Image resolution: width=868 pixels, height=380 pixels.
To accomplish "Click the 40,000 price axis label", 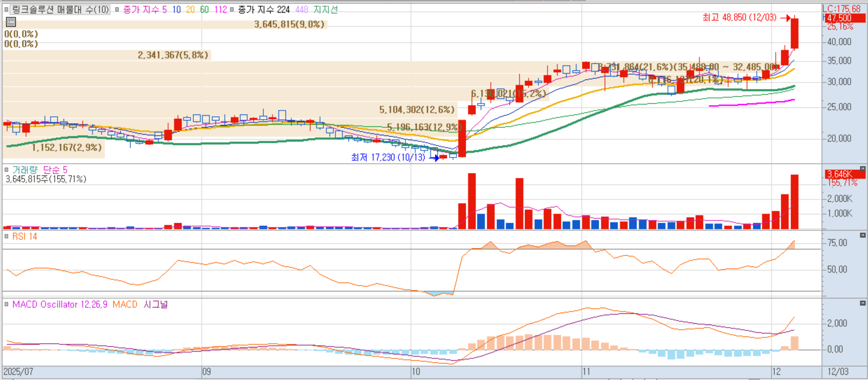I will click(839, 42).
